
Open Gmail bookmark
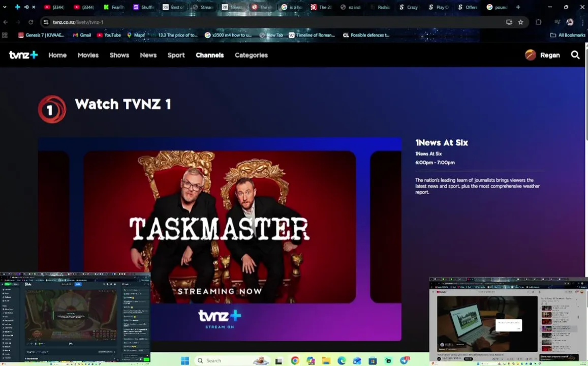[82, 35]
